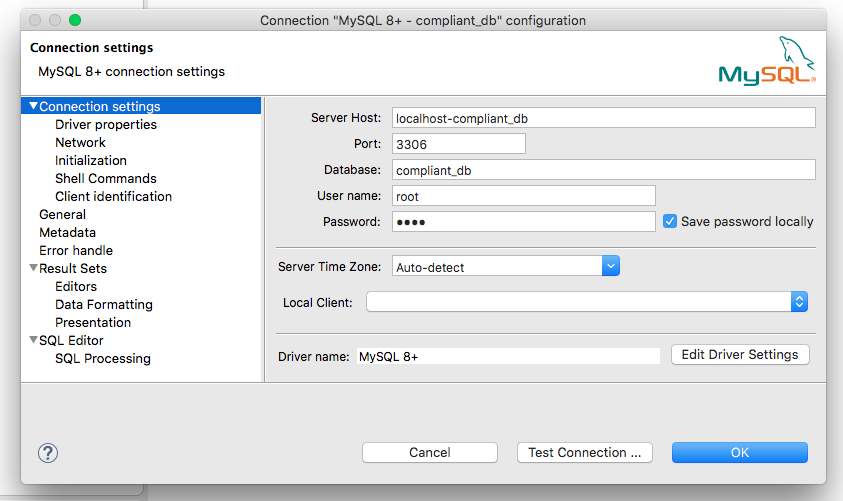Open the Local Client dropdown
Screen dimensions: 843x501
799,302
